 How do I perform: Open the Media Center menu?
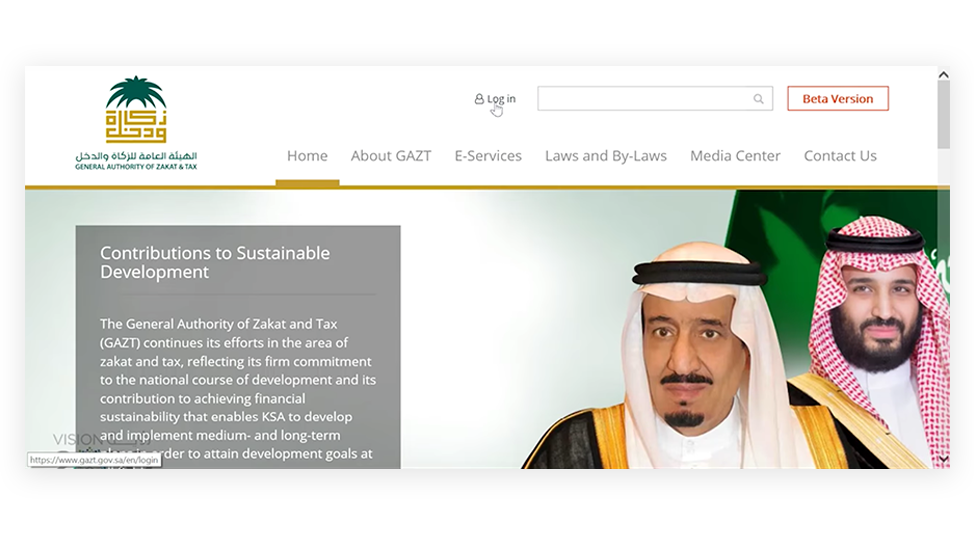735,156
